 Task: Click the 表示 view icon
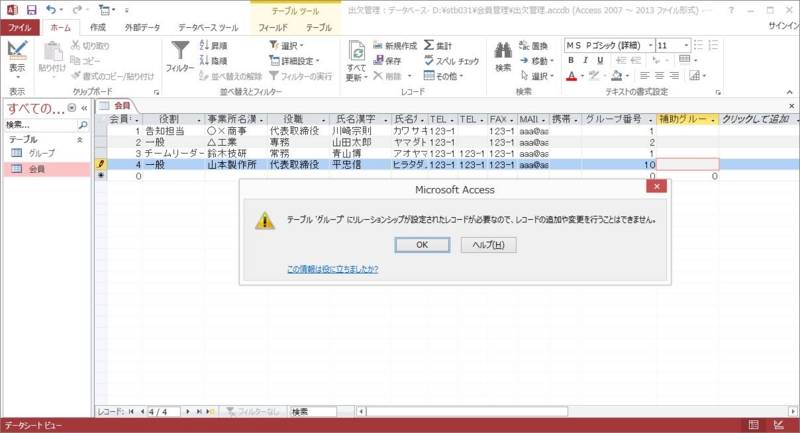17,50
